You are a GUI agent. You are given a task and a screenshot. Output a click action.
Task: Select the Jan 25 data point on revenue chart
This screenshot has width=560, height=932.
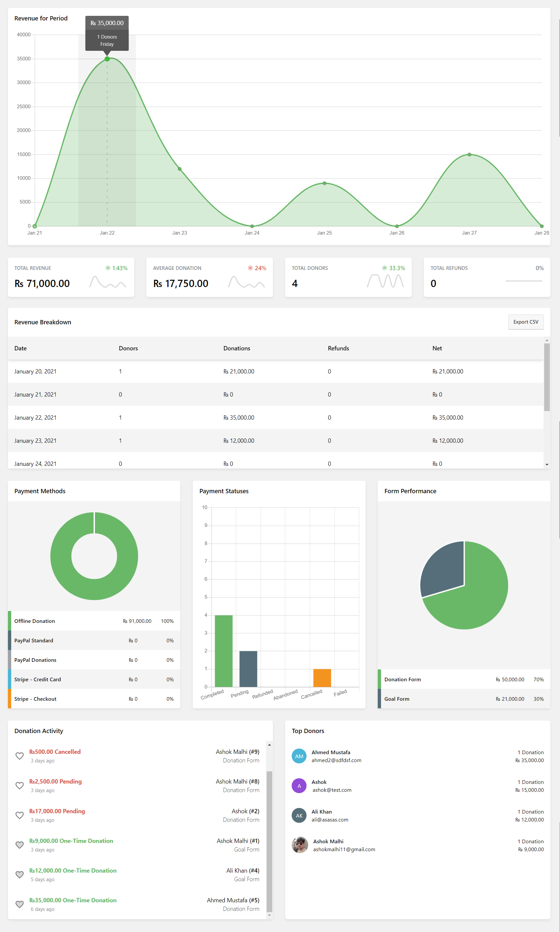(324, 183)
